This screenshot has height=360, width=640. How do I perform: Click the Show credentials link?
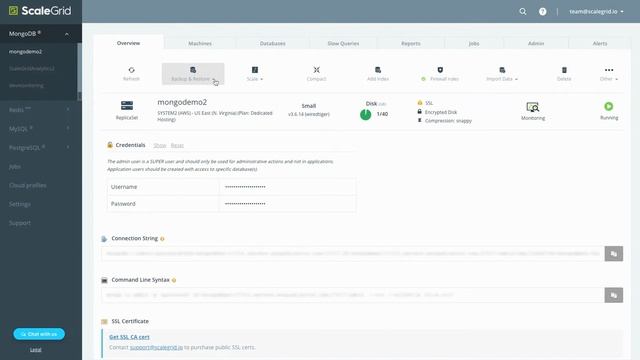point(160,145)
